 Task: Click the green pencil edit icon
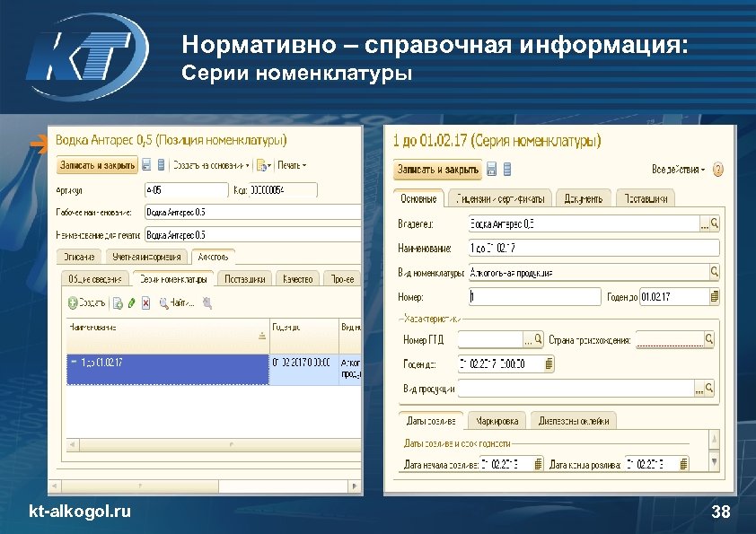pyautogui.click(x=132, y=303)
